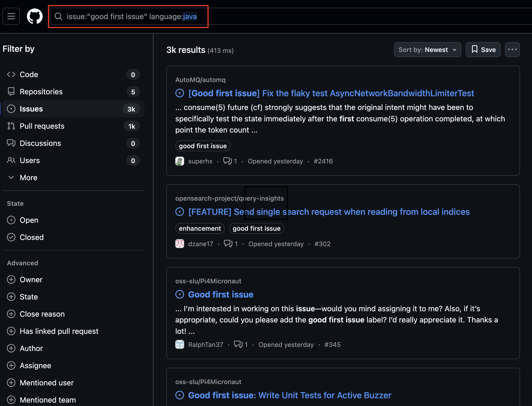Select the Issues results filter

tap(73, 109)
